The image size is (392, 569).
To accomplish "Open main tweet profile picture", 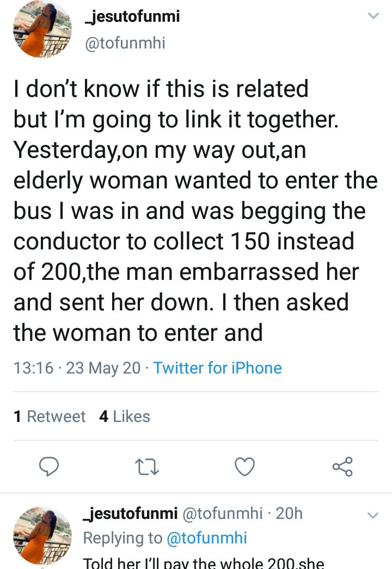I will click(x=42, y=29).
